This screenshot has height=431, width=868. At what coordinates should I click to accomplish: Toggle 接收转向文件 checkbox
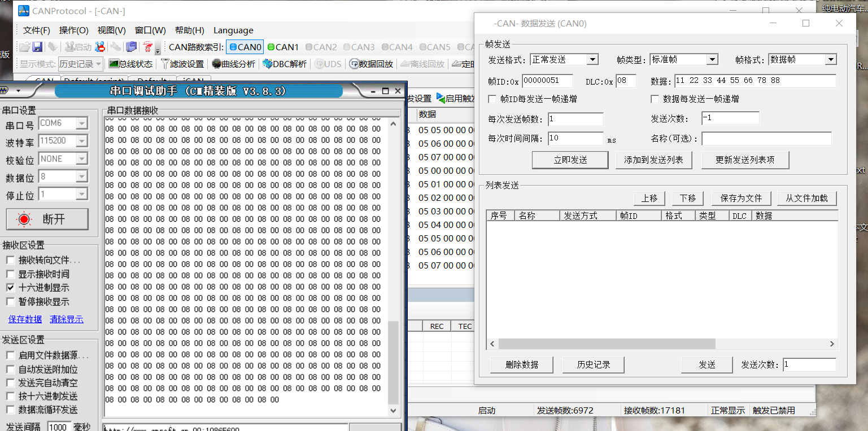coord(10,260)
